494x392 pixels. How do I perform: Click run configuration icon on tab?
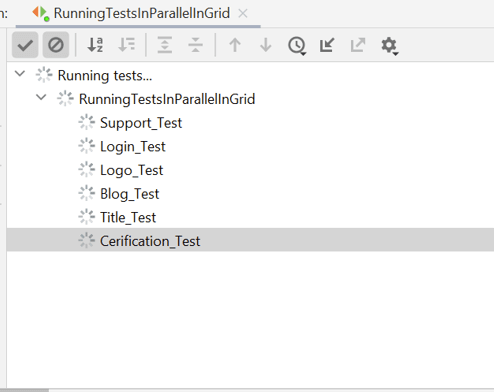(x=41, y=14)
